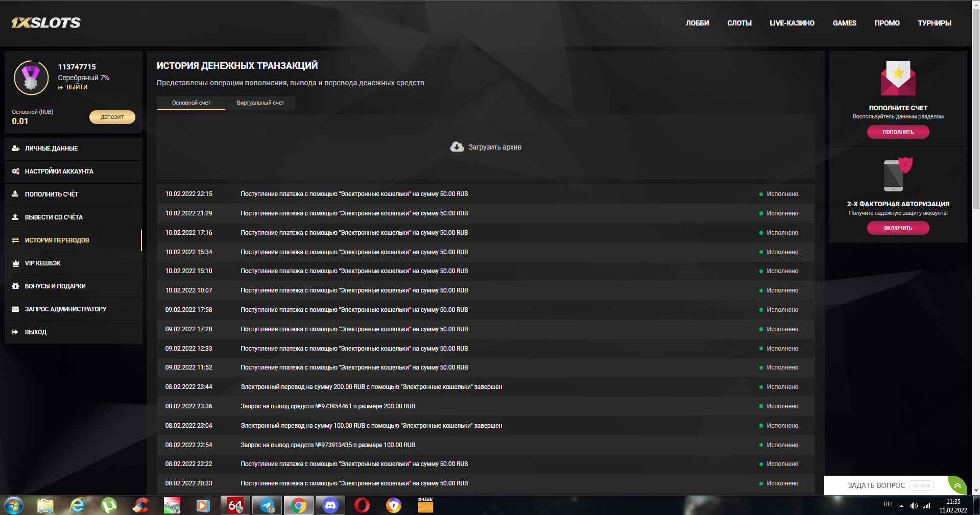Viewport: 980px width, 515px height.
Task: Click the network signal tray icon
Action: (x=926, y=506)
